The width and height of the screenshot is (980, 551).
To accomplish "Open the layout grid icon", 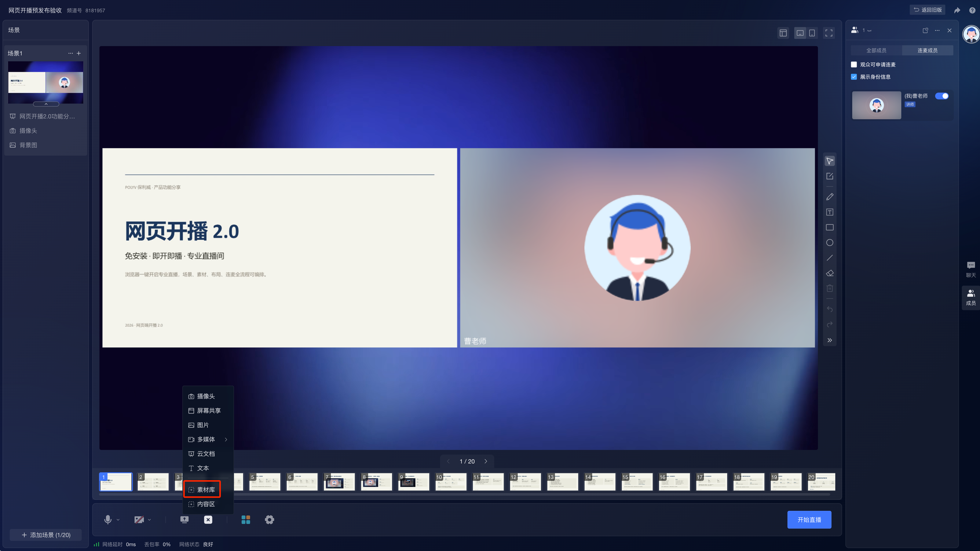I will point(246,519).
